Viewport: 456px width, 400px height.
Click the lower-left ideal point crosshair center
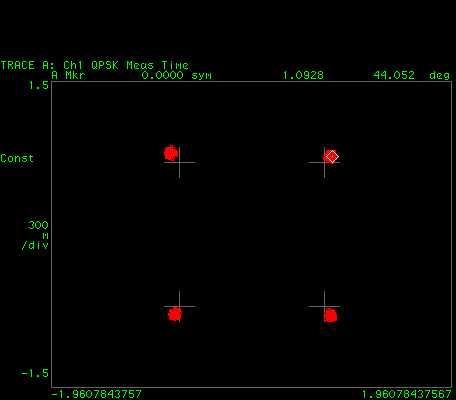(x=179, y=306)
